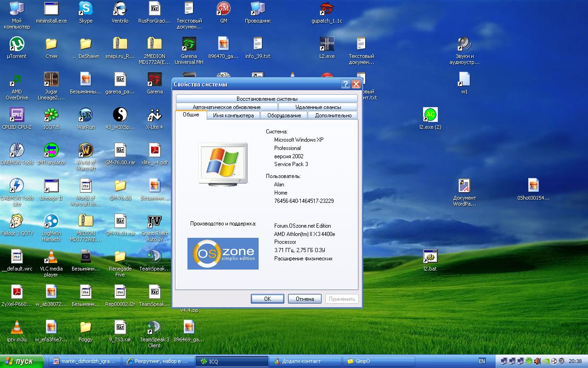Confirm the dialog with the OK button
This screenshot has height=368, width=588.
pos(267,299)
